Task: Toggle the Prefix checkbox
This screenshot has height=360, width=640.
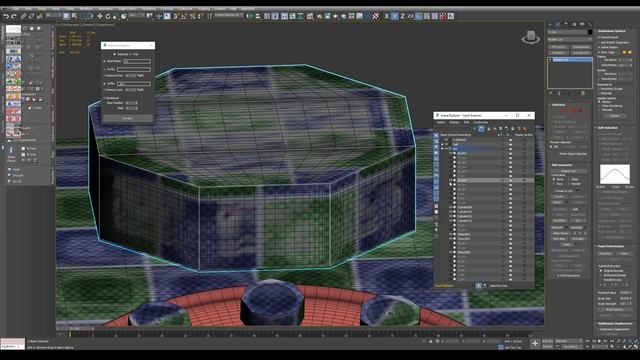Action: coord(105,69)
